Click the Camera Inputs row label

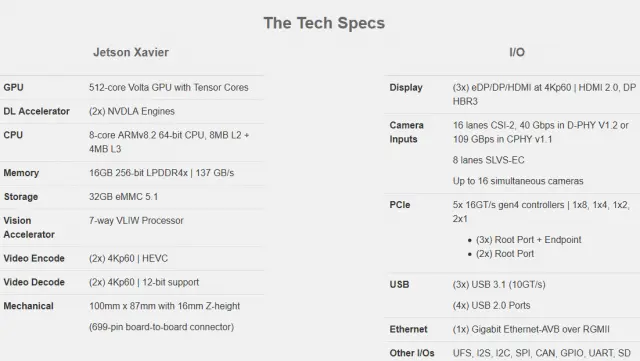(407, 132)
